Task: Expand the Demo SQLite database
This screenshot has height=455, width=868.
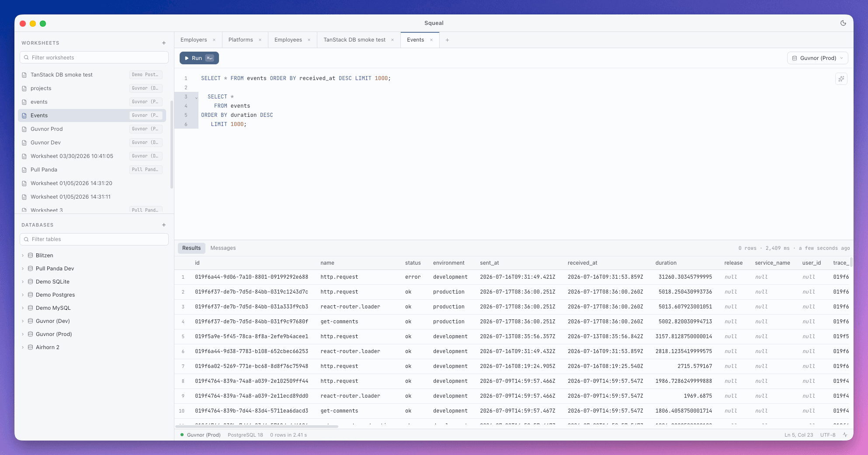Action: pos(23,282)
